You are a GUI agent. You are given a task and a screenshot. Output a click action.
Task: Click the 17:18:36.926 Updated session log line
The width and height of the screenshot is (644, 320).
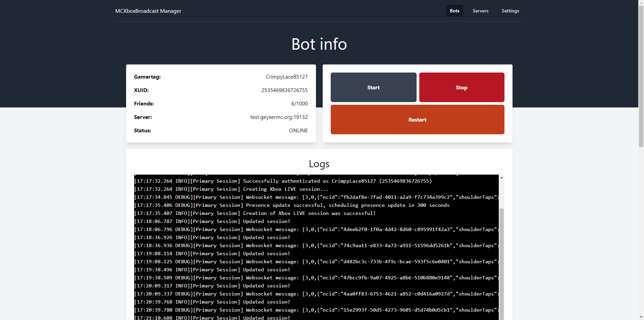click(x=212, y=237)
